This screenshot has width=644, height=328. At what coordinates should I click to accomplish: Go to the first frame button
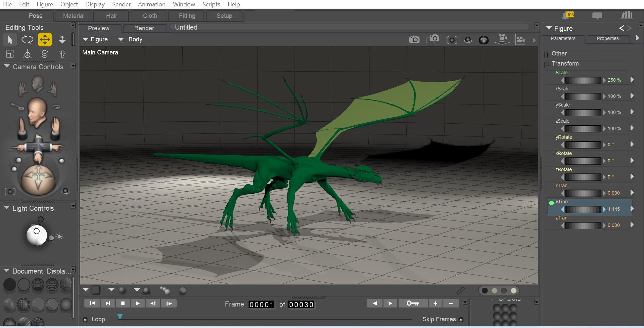pyautogui.click(x=92, y=303)
